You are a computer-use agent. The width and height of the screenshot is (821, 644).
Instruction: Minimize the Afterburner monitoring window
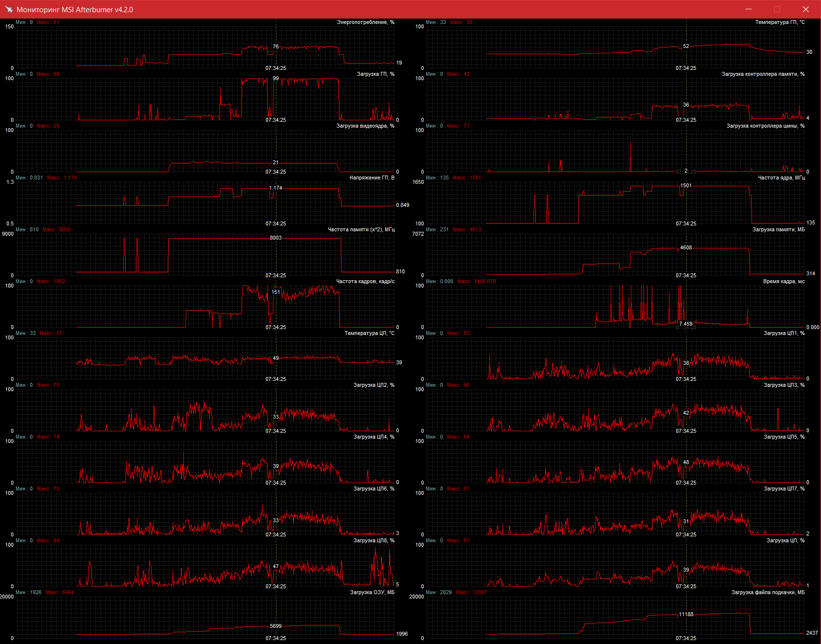pos(748,9)
